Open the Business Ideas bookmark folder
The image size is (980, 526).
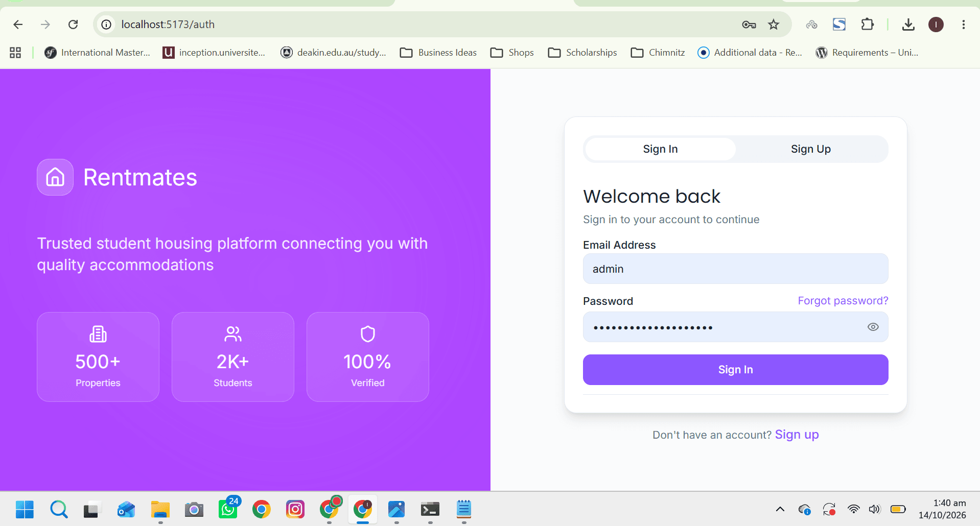coord(438,53)
